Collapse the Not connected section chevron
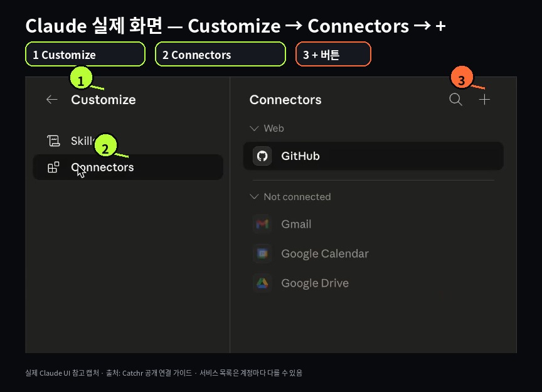The image size is (542, 392). (x=254, y=197)
